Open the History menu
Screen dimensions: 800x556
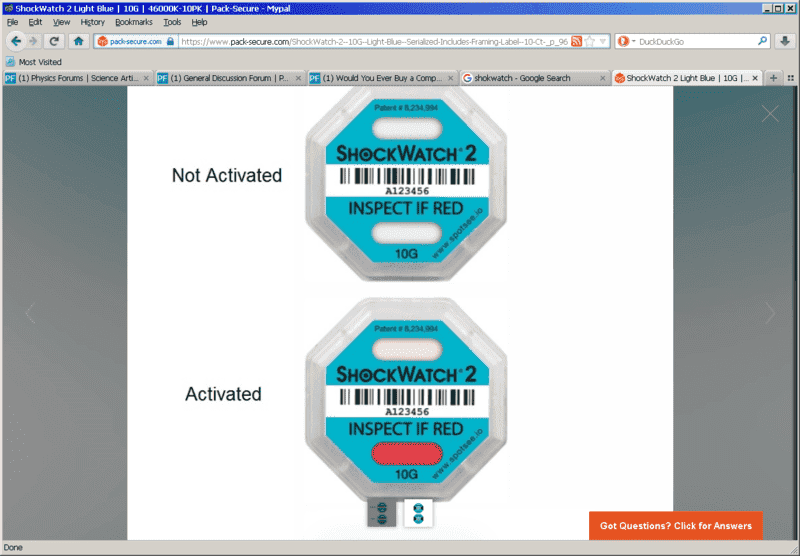pyautogui.click(x=92, y=22)
